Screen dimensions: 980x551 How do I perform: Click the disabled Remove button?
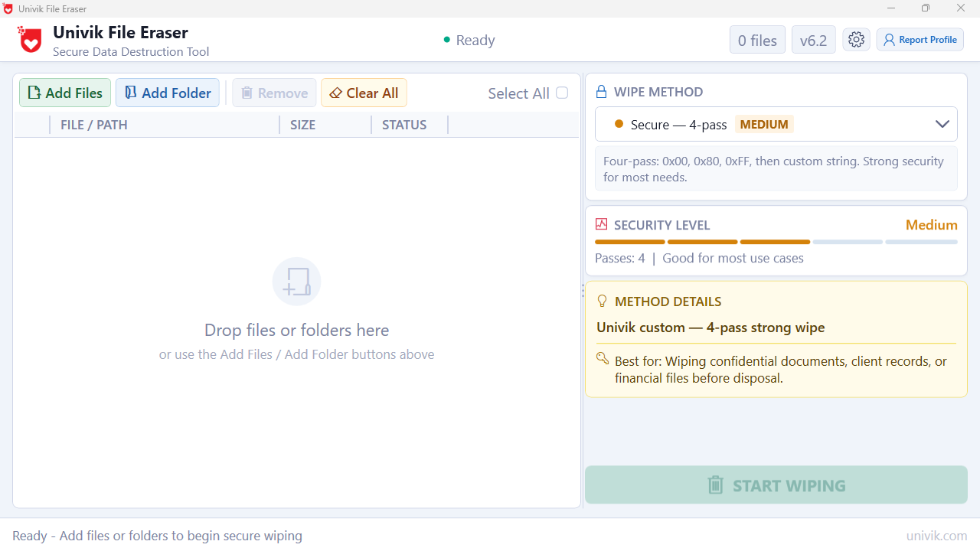tap(273, 92)
